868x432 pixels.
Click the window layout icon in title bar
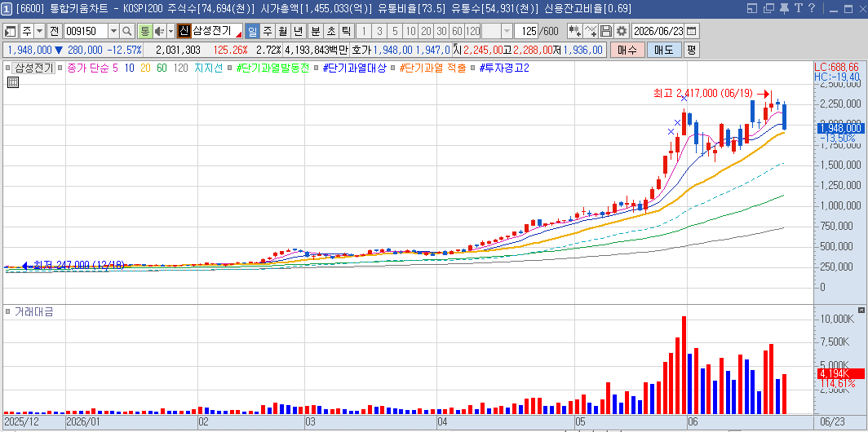(751, 8)
